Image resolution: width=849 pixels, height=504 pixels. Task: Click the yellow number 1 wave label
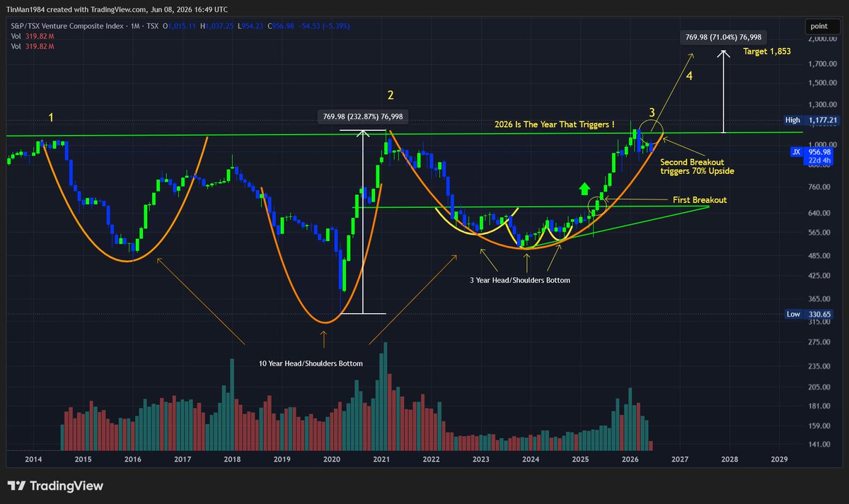coord(50,116)
